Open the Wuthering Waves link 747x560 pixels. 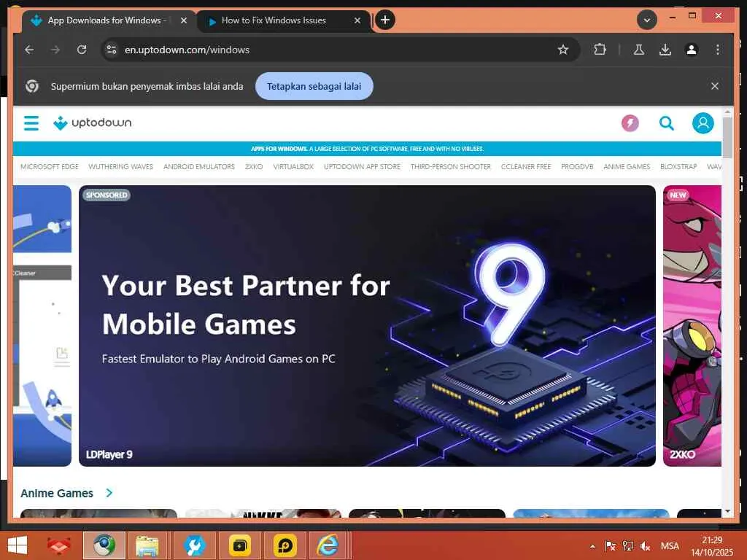pyautogui.click(x=120, y=167)
